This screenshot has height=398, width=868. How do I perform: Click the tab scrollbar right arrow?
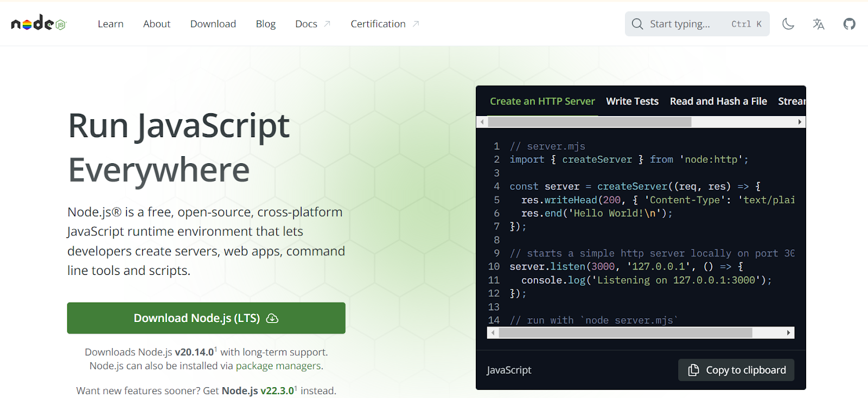[x=800, y=122]
